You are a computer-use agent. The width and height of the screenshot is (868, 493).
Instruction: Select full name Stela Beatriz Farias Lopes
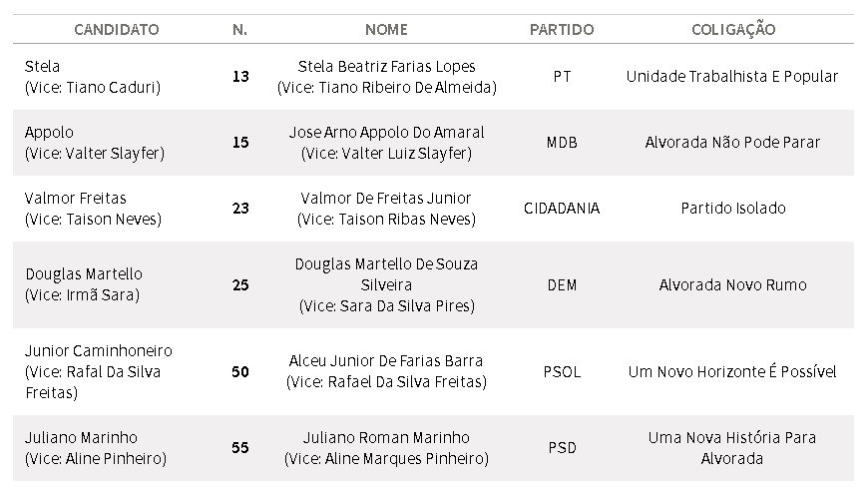click(386, 67)
